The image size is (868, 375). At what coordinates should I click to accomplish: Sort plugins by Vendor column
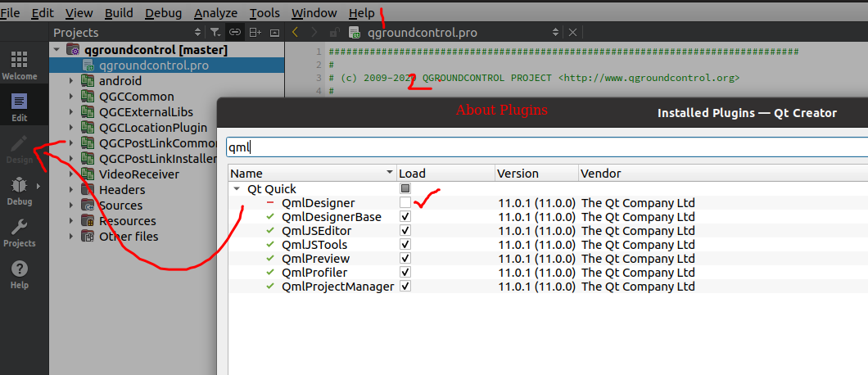pos(723,174)
